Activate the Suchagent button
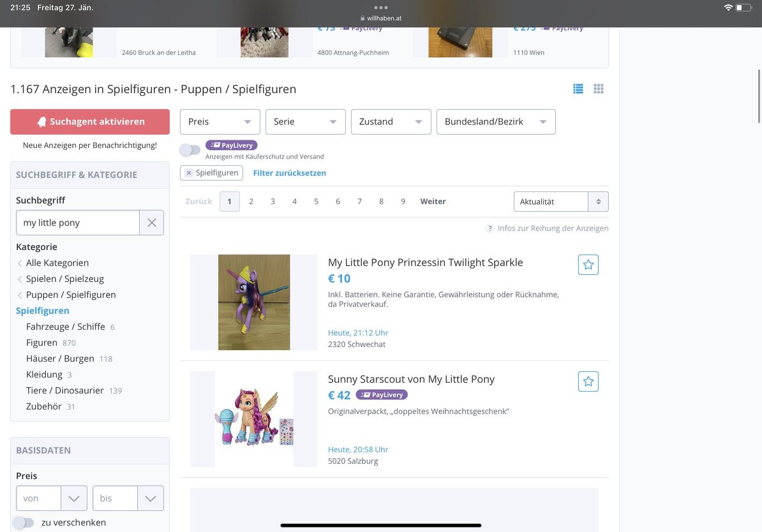Viewport: 762px width, 532px height. 90,122
